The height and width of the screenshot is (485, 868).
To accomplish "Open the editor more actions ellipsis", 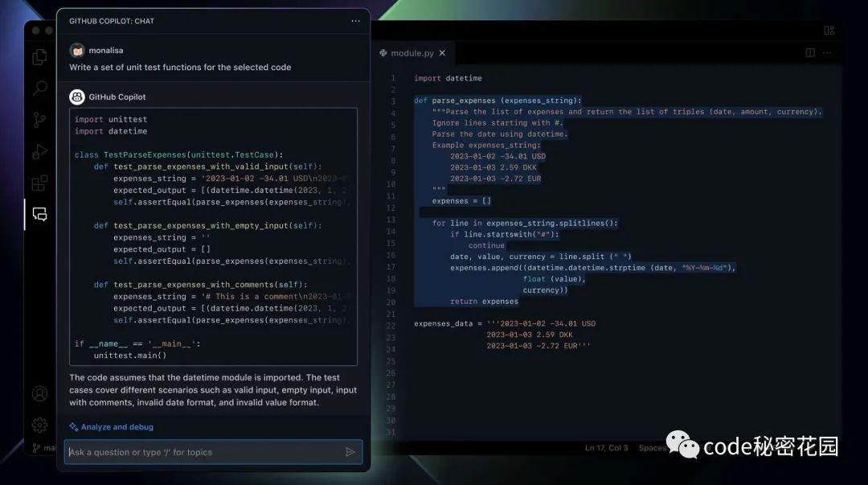I will pyautogui.click(x=827, y=52).
